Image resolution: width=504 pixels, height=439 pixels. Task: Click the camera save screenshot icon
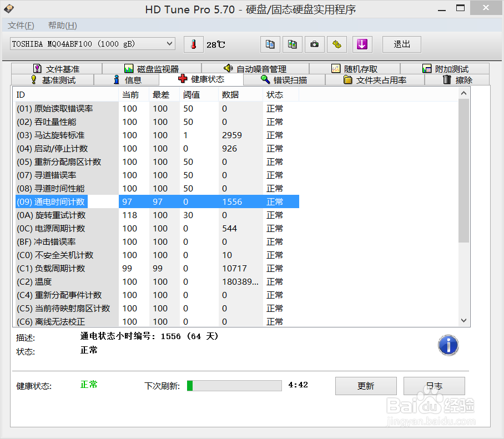[x=314, y=44]
